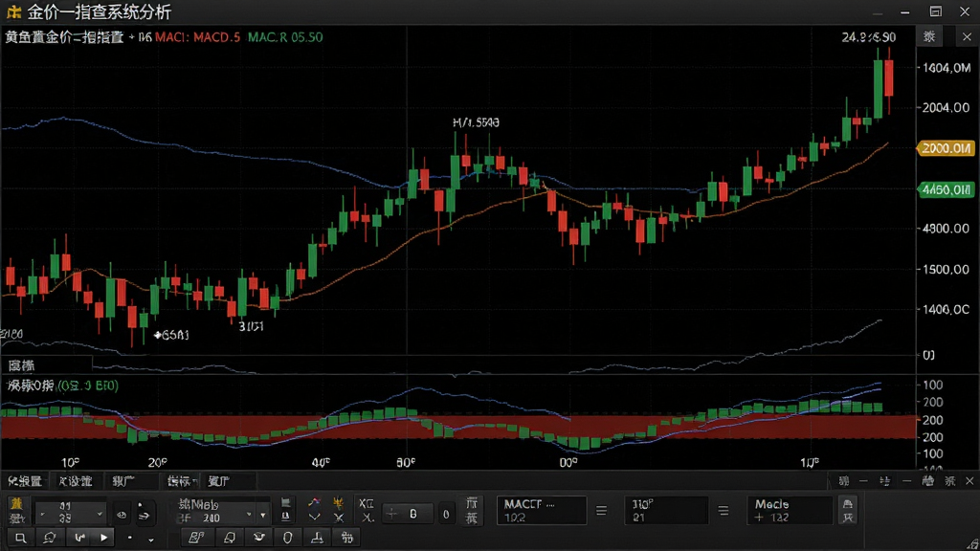980x551 pixels.
Task: Open hamburger menu after 110P field
Action: click(724, 511)
